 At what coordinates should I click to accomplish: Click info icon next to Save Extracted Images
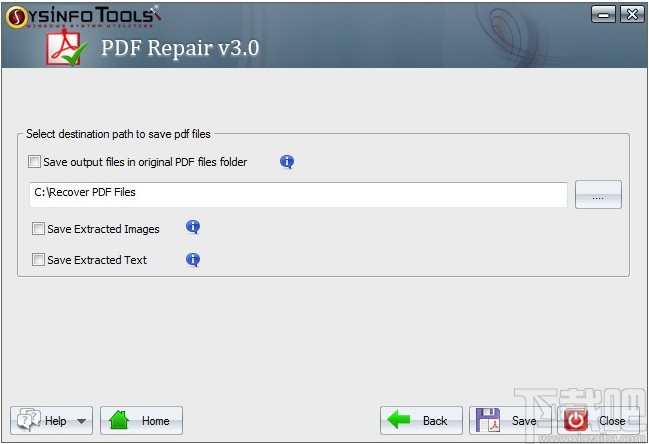(x=193, y=227)
